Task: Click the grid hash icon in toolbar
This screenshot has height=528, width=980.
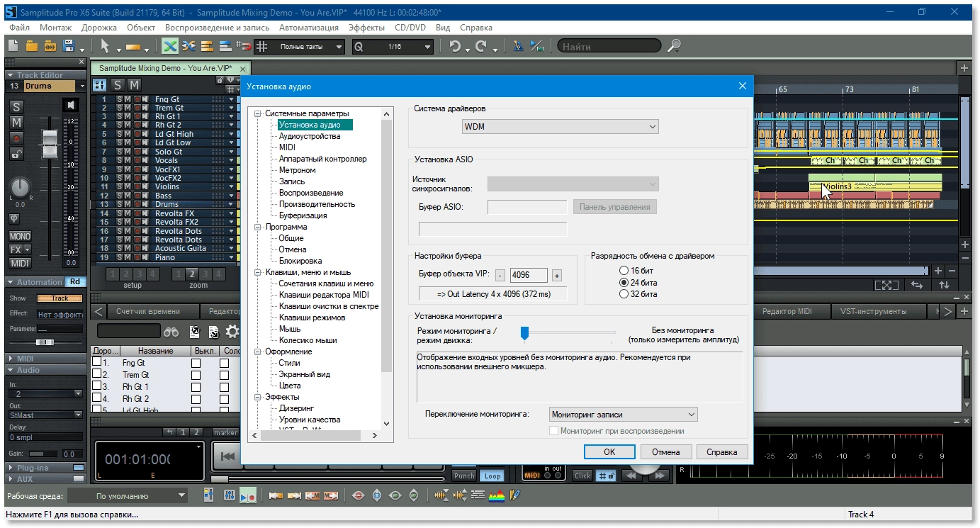Action: 261,47
